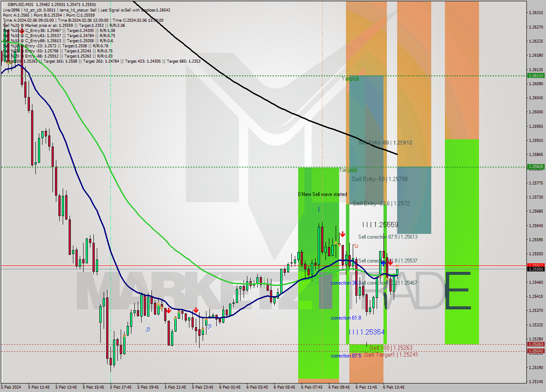546x392 pixels.
Task: Click the red down arrow above 'New Sell wave' candles
Action: [x=343, y=234]
